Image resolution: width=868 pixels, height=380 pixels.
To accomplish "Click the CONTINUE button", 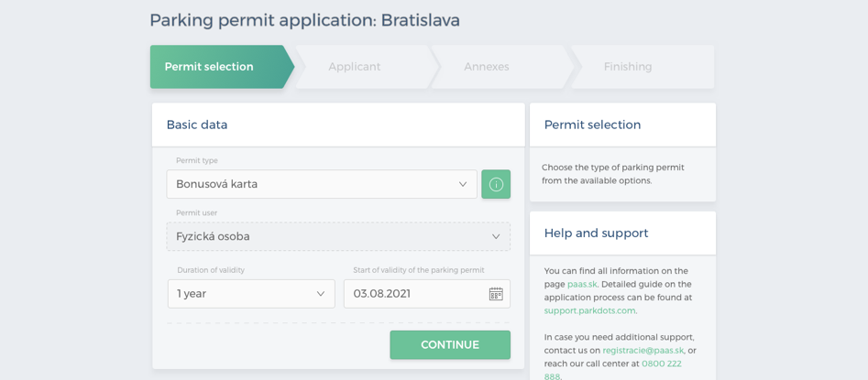I will click(x=450, y=344).
